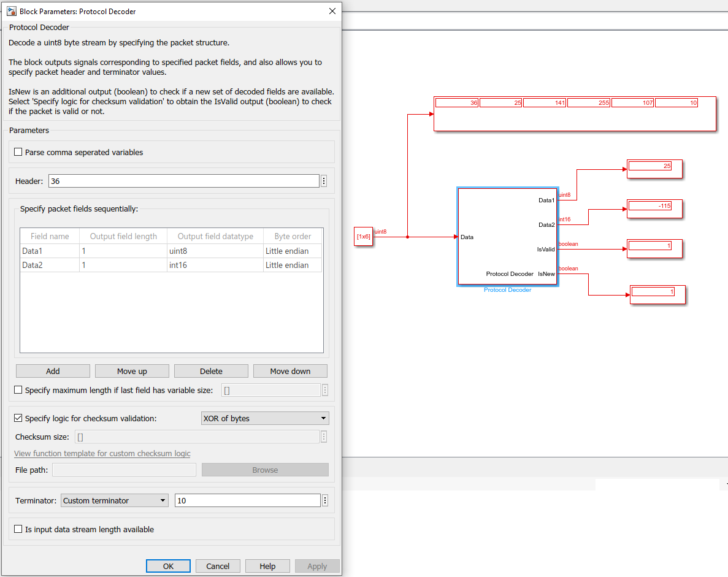This screenshot has width=728, height=577.
Task: Click three-dot icon beside Checksum size field
Action: (x=324, y=436)
